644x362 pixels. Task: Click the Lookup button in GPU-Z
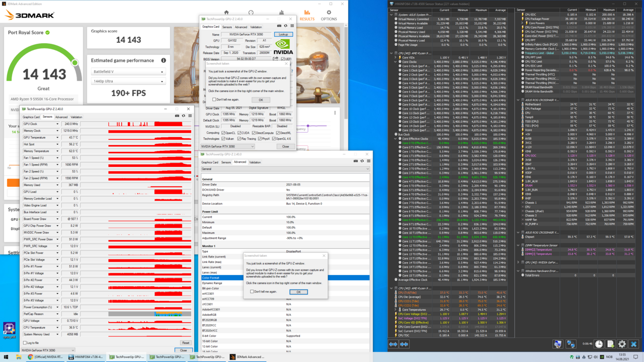[x=283, y=35]
